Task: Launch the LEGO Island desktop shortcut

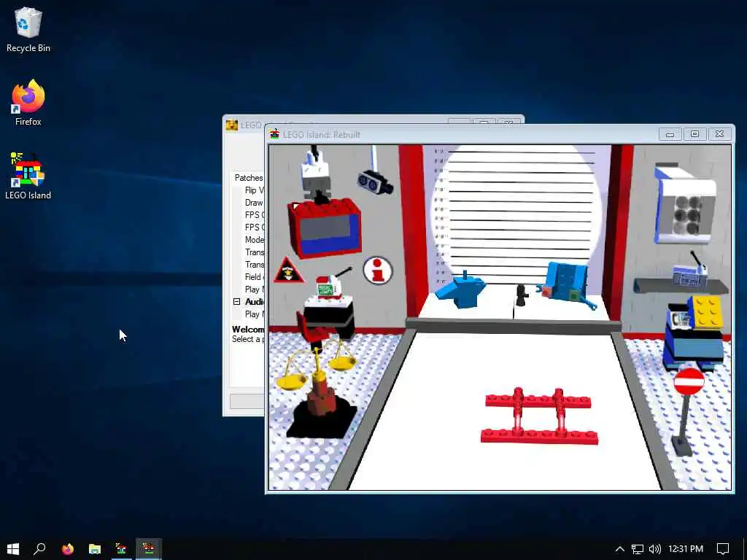Action: click(28, 176)
